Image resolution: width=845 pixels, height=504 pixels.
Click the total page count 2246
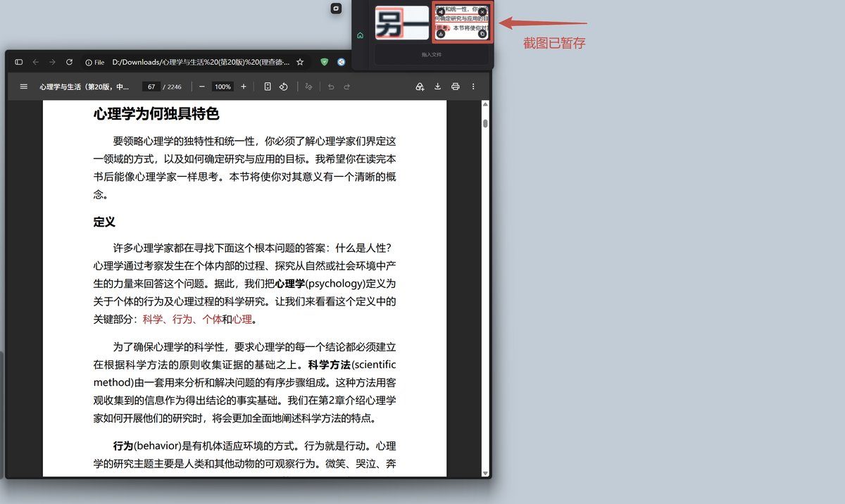coord(175,87)
